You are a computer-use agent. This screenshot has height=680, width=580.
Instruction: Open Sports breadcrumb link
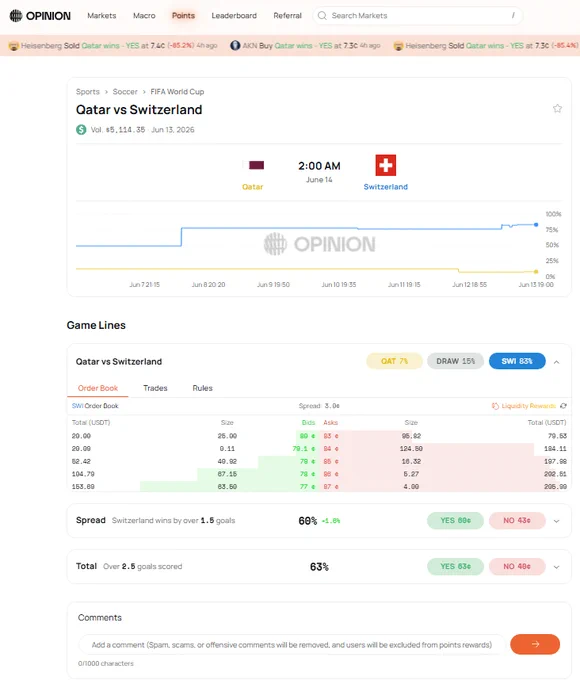88,92
